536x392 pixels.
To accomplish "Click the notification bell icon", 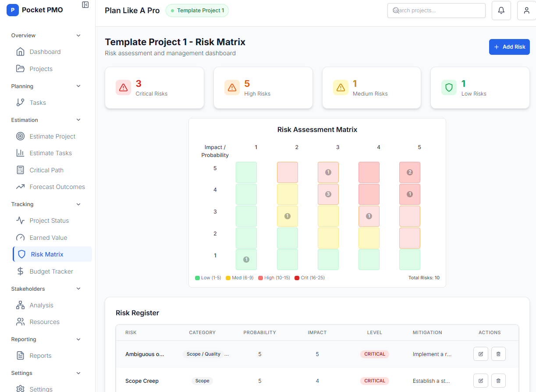I will click(501, 10).
